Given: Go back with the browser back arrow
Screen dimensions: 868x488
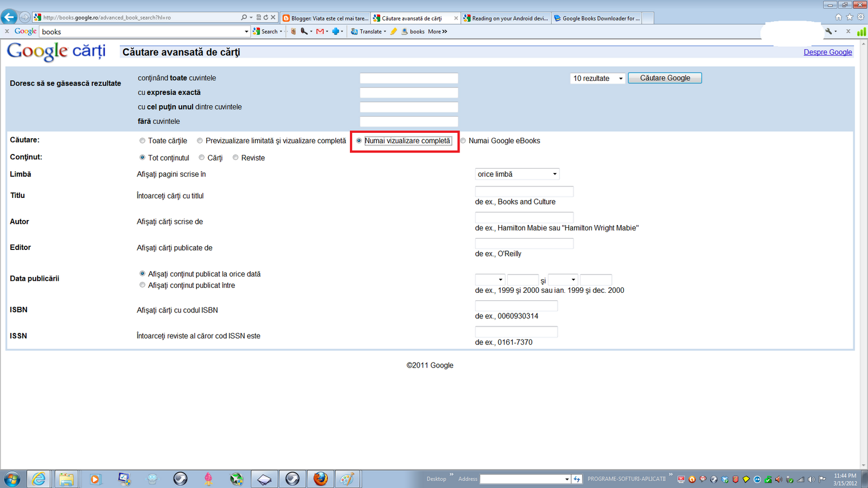Looking at the screenshot, I should 9,17.
